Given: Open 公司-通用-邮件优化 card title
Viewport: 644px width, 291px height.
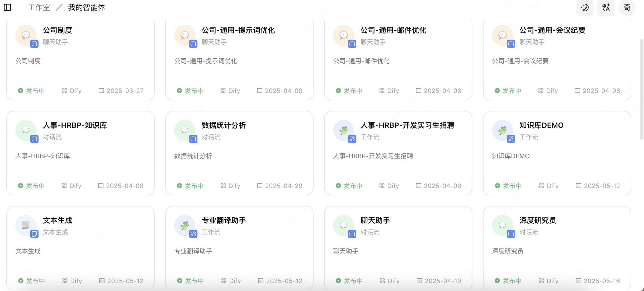Looking at the screenshot, I should (x=394, y=30).
